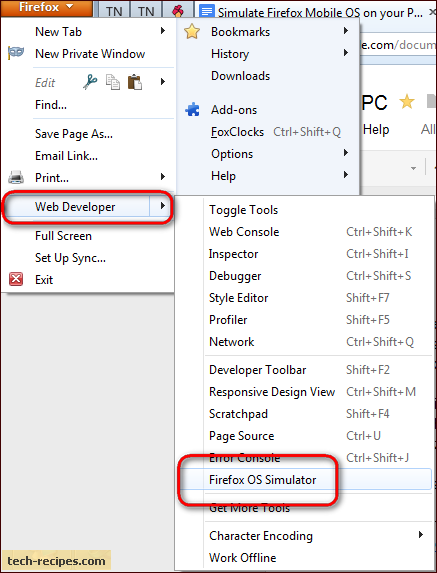Image resolution: width=437 pixels, height=573 pixels.
Task: Select Save Page As...
Action: [87, 134]
